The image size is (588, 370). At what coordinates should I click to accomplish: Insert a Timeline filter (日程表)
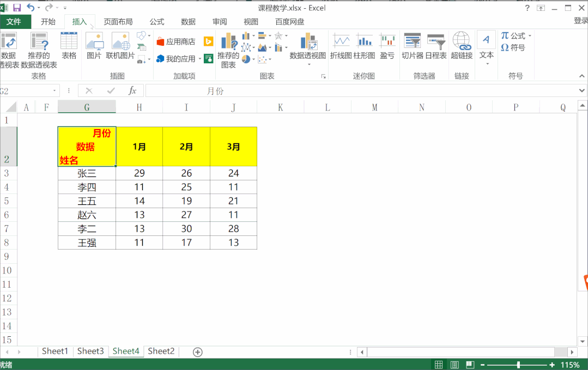(436, 46)
